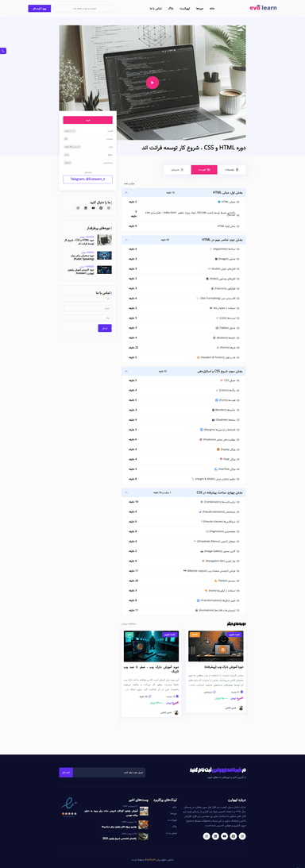Submit the contact form with purple button

click(x=105, y=328)
